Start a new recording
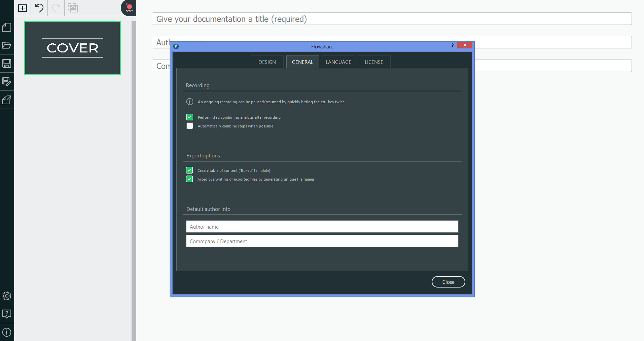 tap(129, 8)
